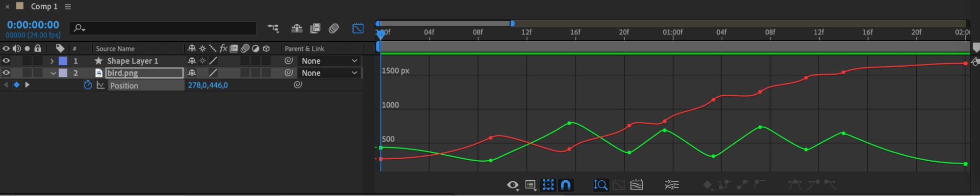980x196 pixels.
Task: Toggle Snap in the graph editor
Action: tap(566, 185)
